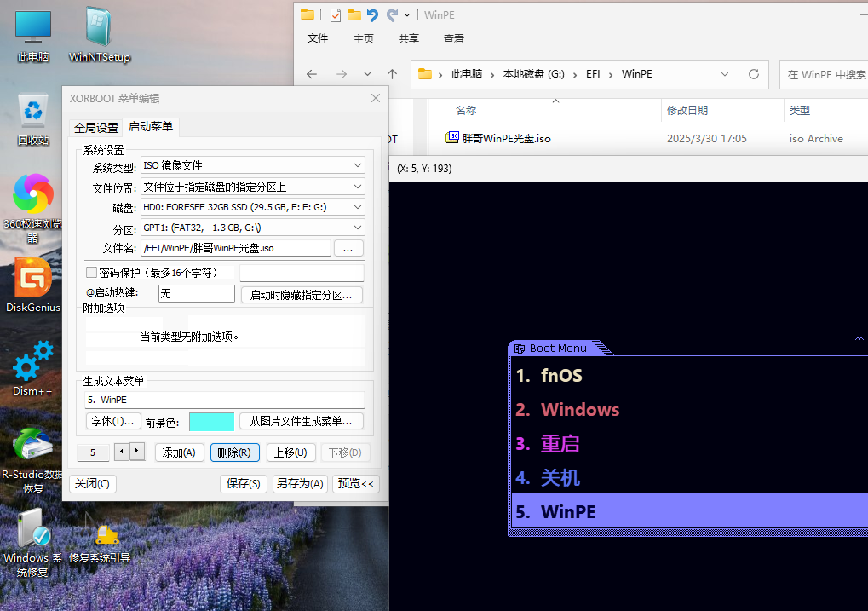
Task: Select the 胖哥WinPE光盘.iso file icon
Action: (452, 137)
